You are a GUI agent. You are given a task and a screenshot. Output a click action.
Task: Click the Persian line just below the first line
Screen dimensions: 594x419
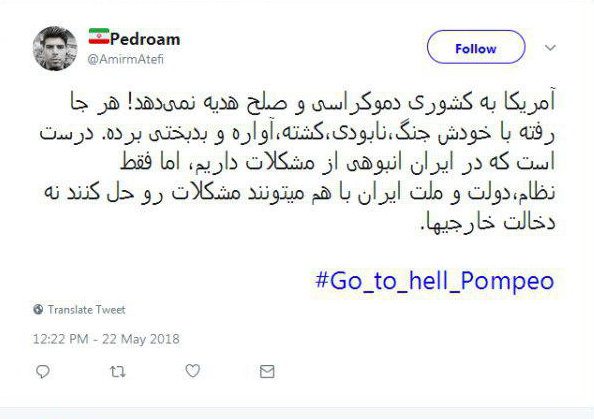pyautogui.click(x=297, y=133)
